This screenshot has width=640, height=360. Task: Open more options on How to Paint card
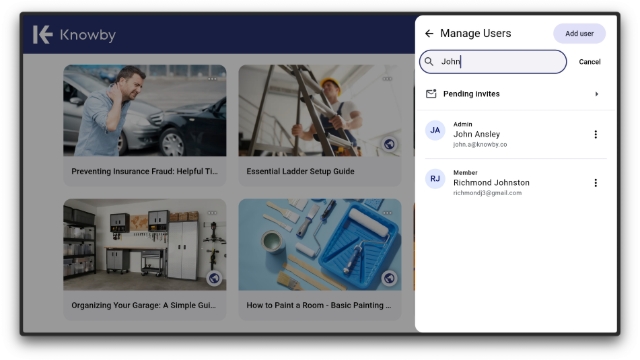387,213
